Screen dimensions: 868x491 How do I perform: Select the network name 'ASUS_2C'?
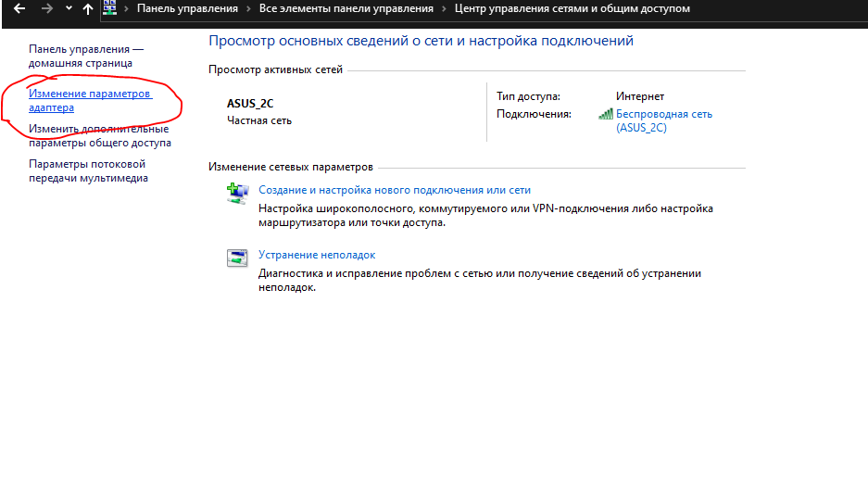(250, 104)
